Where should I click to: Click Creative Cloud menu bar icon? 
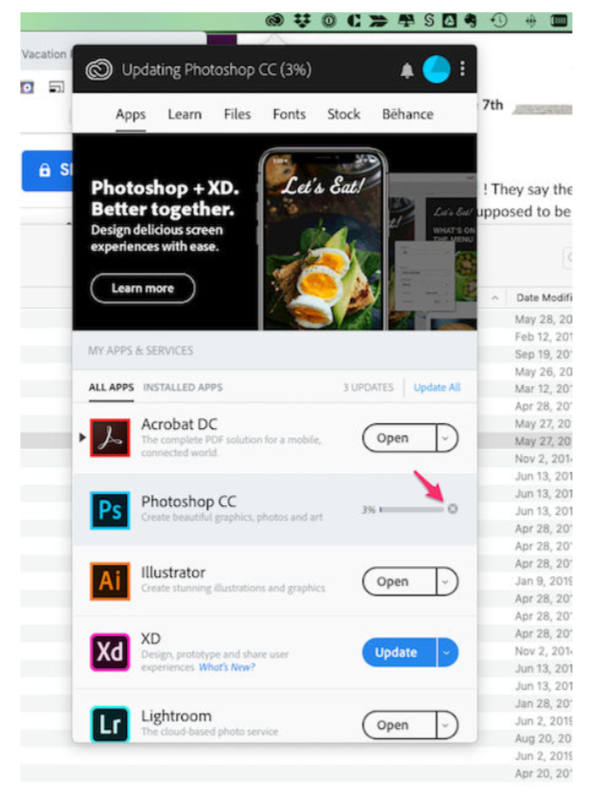click(x=275, y=21)
